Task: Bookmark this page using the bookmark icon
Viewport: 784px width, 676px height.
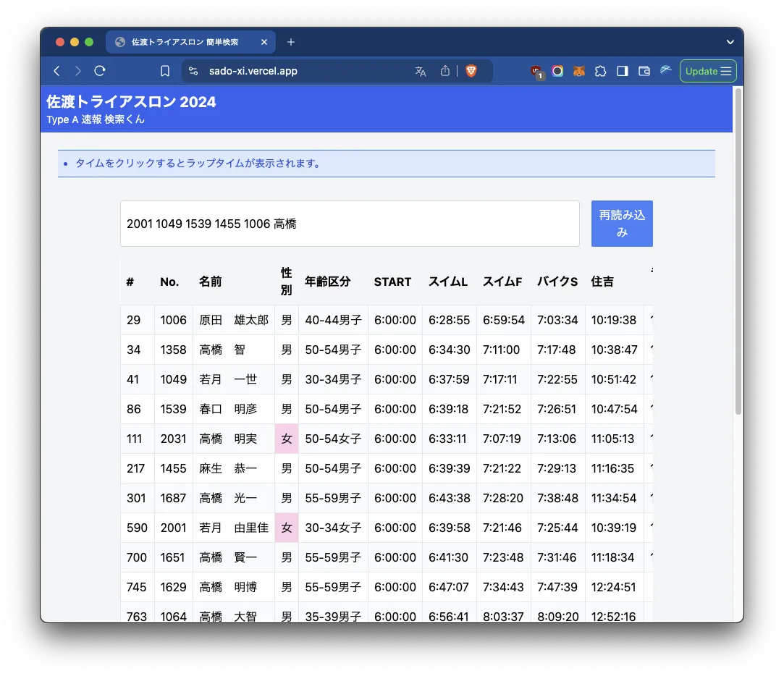Action: click(165, 71)
